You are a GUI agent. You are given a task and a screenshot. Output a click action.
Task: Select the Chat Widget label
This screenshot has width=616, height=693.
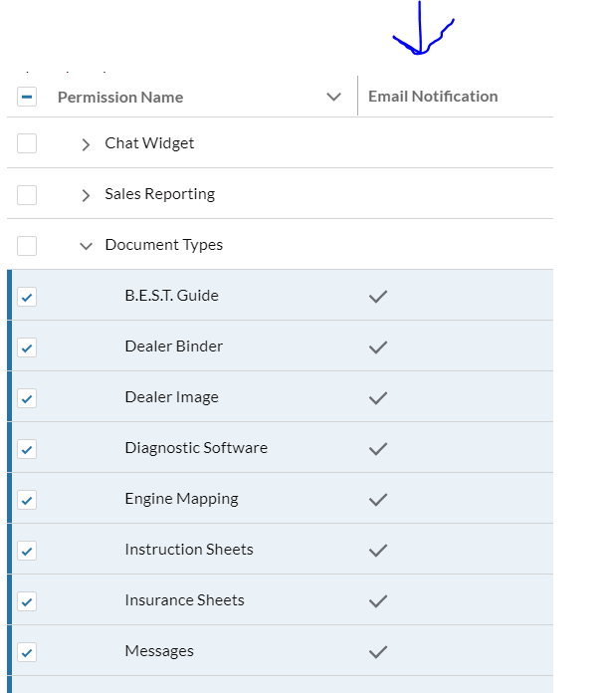(x=149, y=143)
